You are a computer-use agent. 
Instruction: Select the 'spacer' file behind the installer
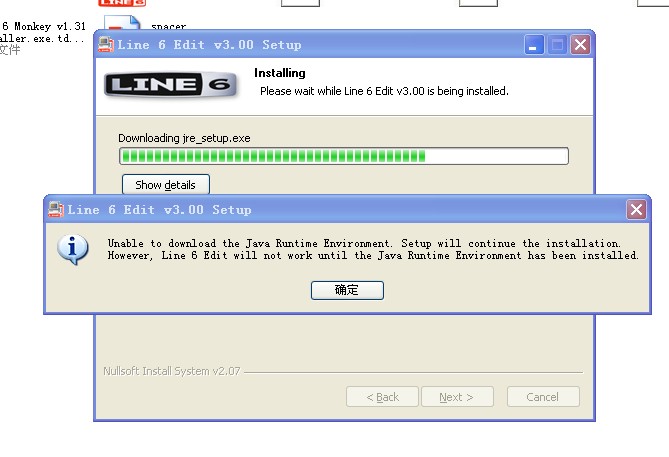point(169,26)
